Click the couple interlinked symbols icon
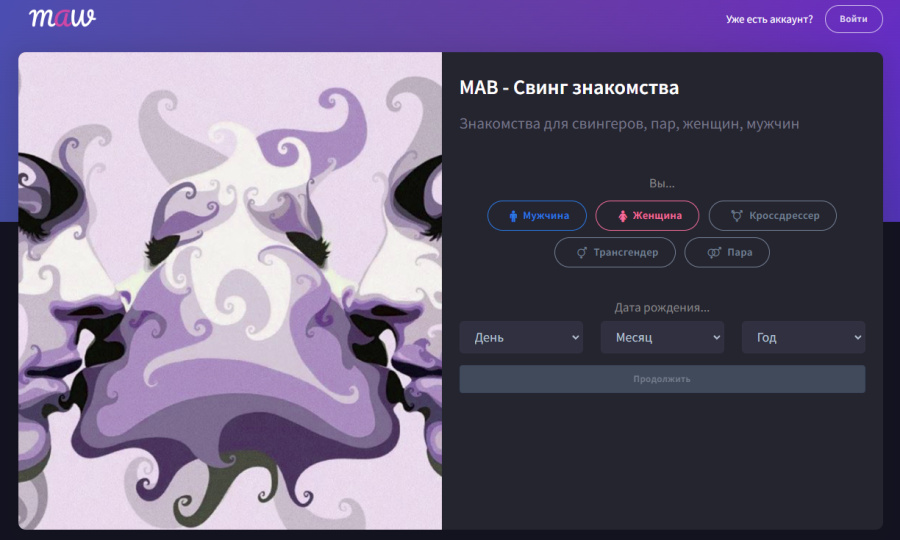This screenshot has width=900, height=540. tap(714, 252)
